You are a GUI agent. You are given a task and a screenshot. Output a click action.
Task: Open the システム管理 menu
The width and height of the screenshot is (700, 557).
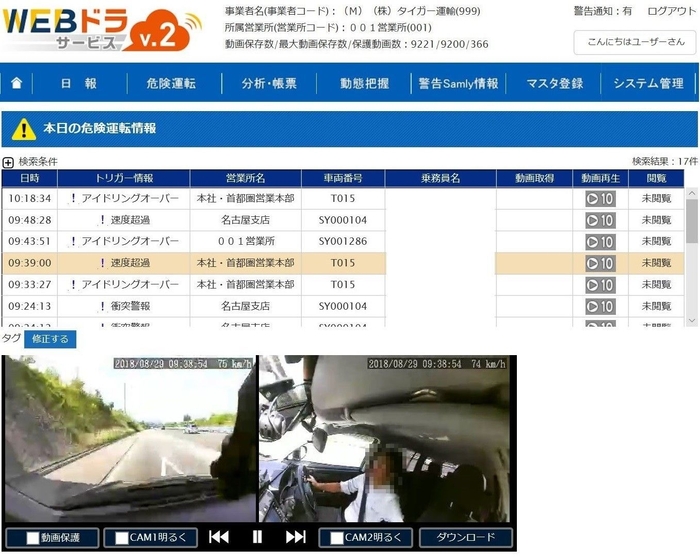648,84
